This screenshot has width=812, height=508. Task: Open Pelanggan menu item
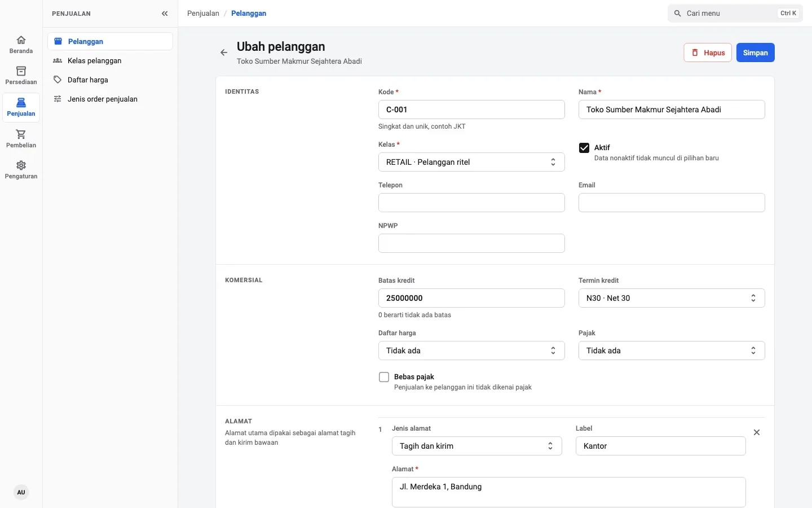point(110,41)
